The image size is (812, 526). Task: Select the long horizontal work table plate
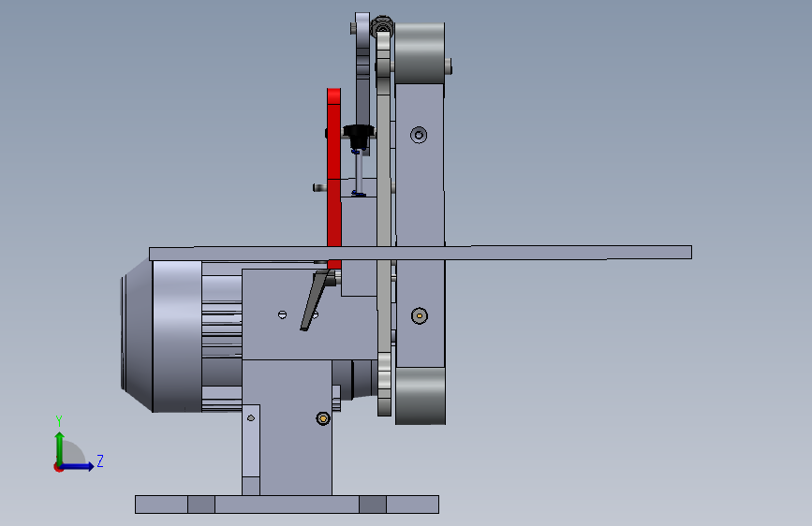click(x=420, y=253)
